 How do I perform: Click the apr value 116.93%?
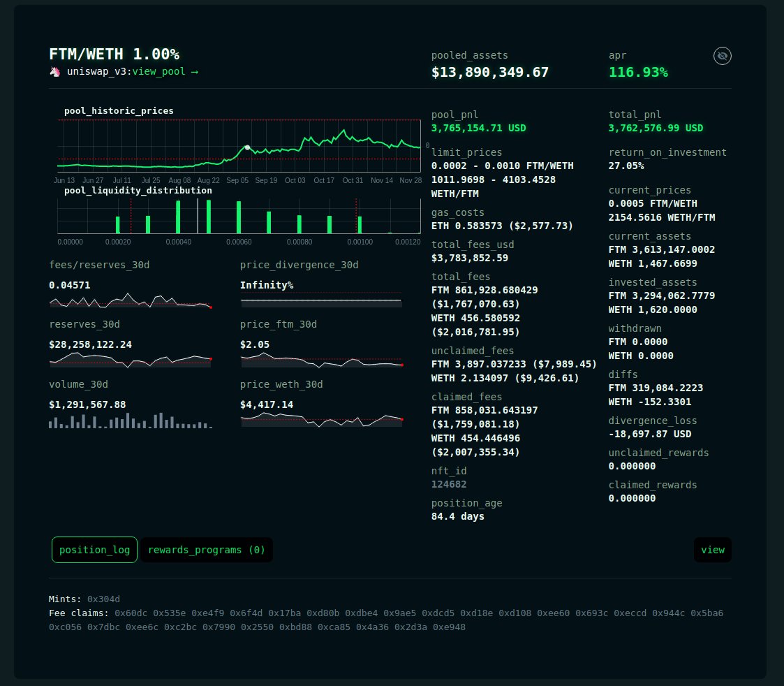tap(638, 73)
